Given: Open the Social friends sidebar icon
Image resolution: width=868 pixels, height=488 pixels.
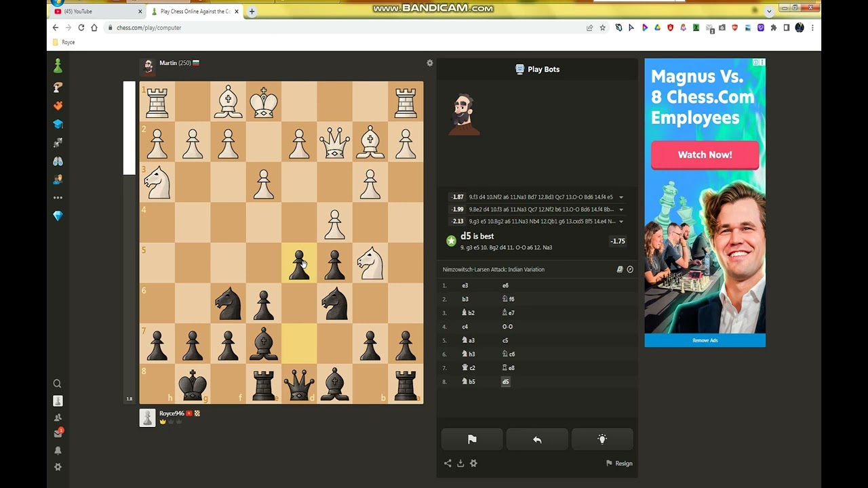Looking at the screenshot, I should pos(58,179).
